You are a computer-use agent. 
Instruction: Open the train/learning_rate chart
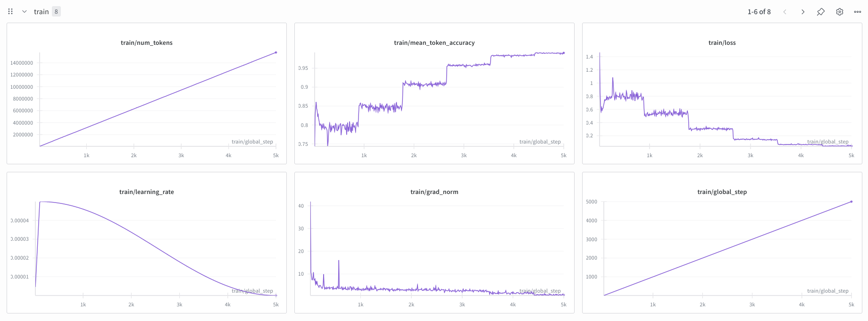click(146, 243)
